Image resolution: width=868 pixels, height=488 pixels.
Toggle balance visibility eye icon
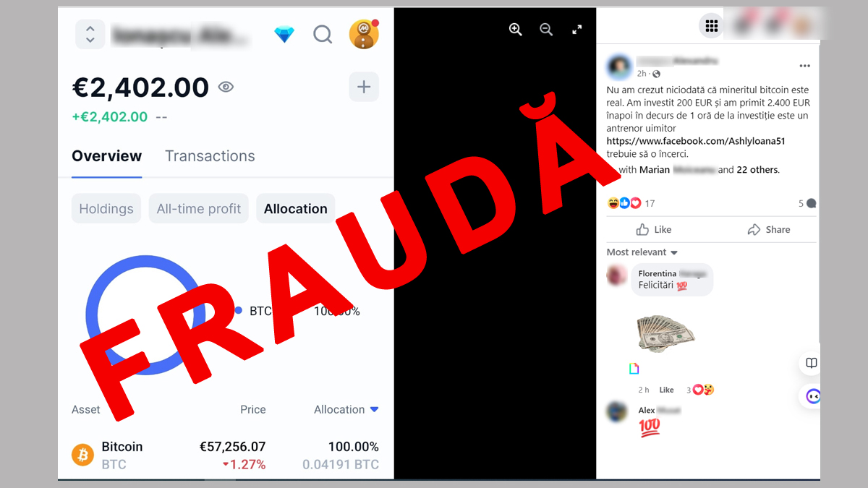click(x=226, y=87)
